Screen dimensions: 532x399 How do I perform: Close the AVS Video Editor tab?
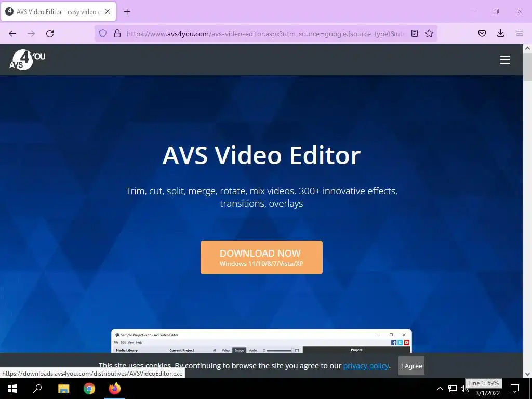(x=108, y=11)
